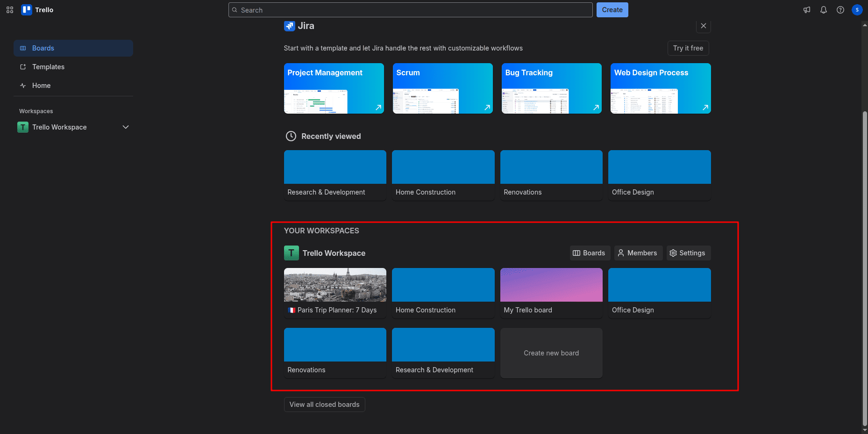This screenshot has width=868, height=434.
Task: Open Home in the sidebar
Action: pyautogui.click(x=73, y=86)
